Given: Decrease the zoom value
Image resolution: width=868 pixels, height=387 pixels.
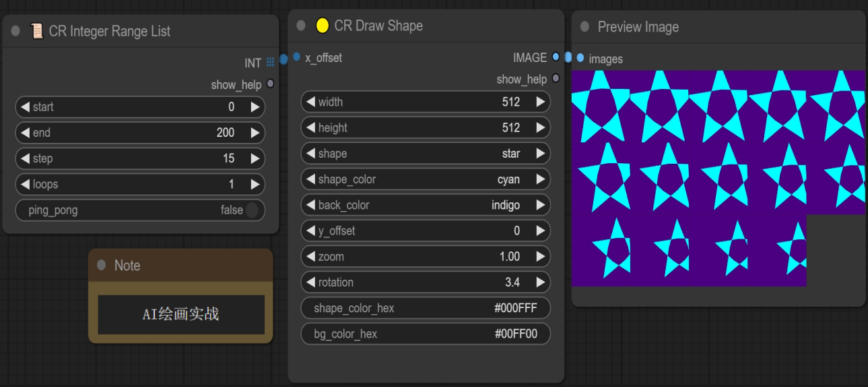Looking at the screenshot, I should (311, 257).
